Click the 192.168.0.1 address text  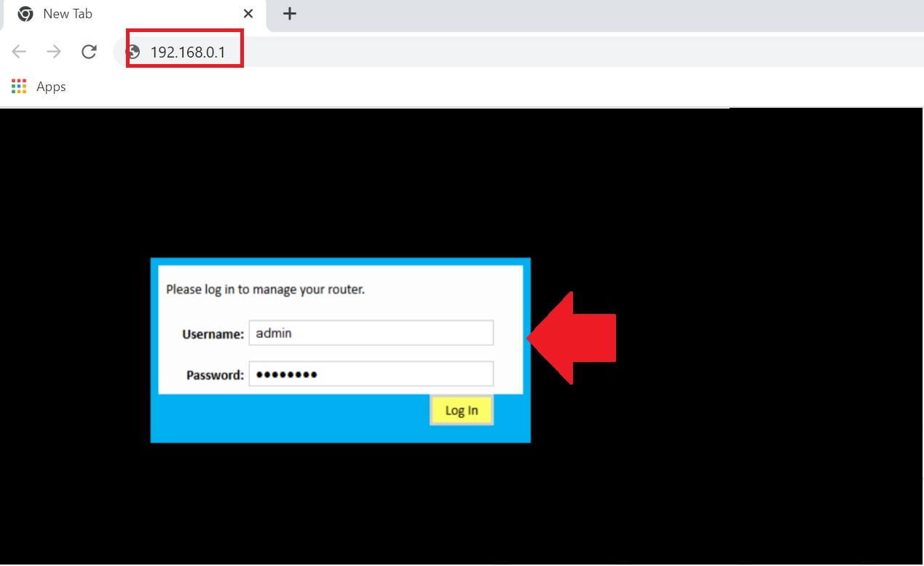pyautogui.click(x=187, y=52)
